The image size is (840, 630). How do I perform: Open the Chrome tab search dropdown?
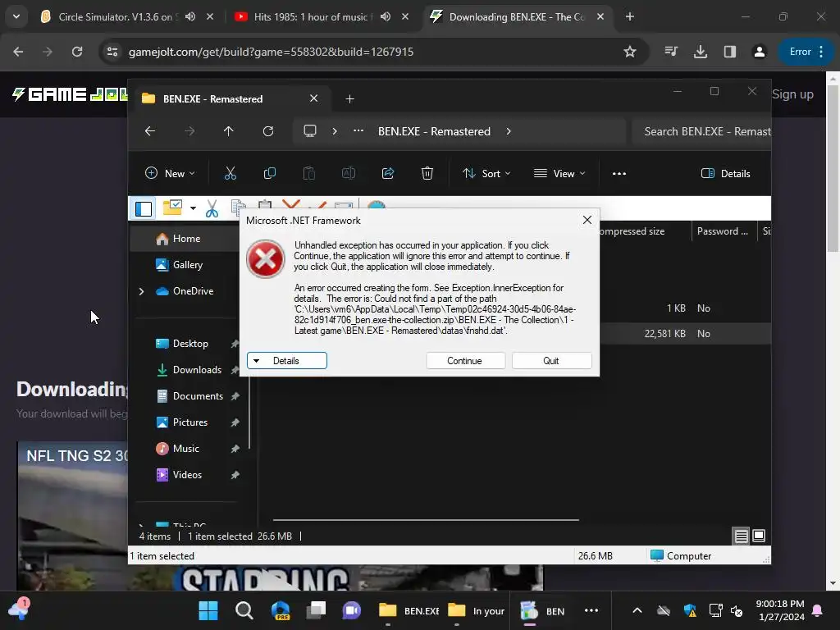point(16,16)
